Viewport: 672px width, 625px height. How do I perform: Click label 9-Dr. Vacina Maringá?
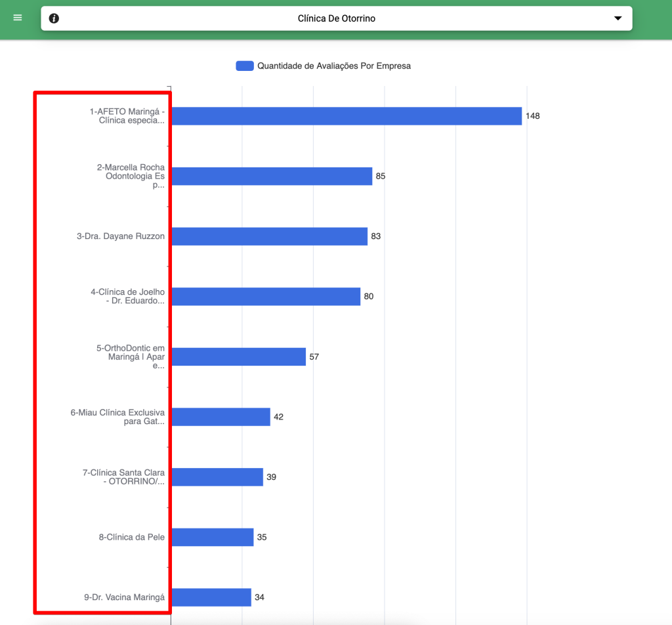(124, 597)
